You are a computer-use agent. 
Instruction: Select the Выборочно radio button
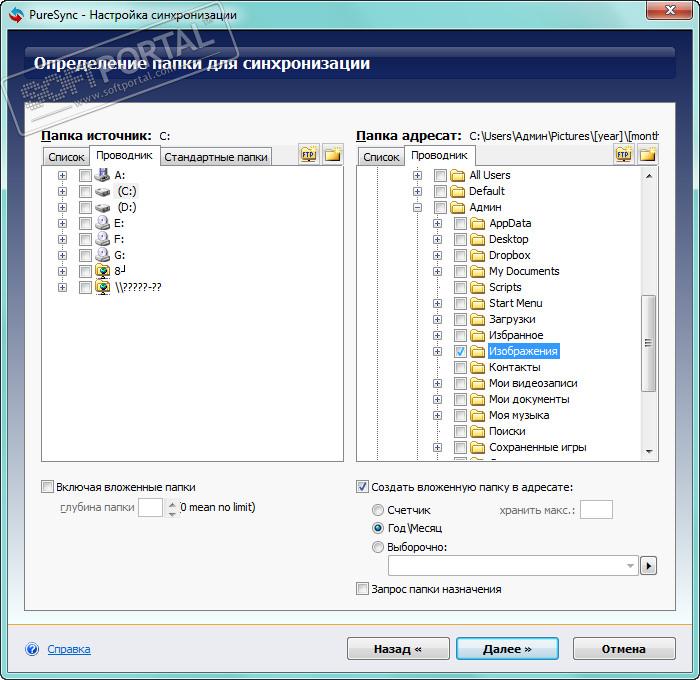tap(378, 547)
